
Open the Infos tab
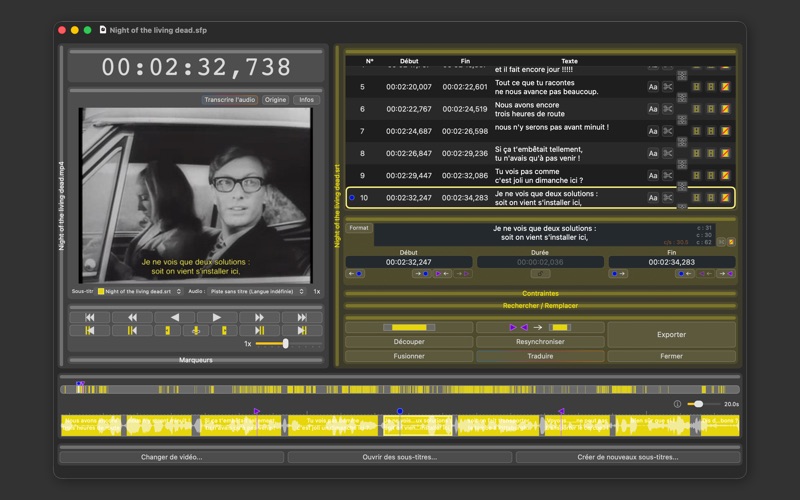pyautogui.click(x=307, y=100)
